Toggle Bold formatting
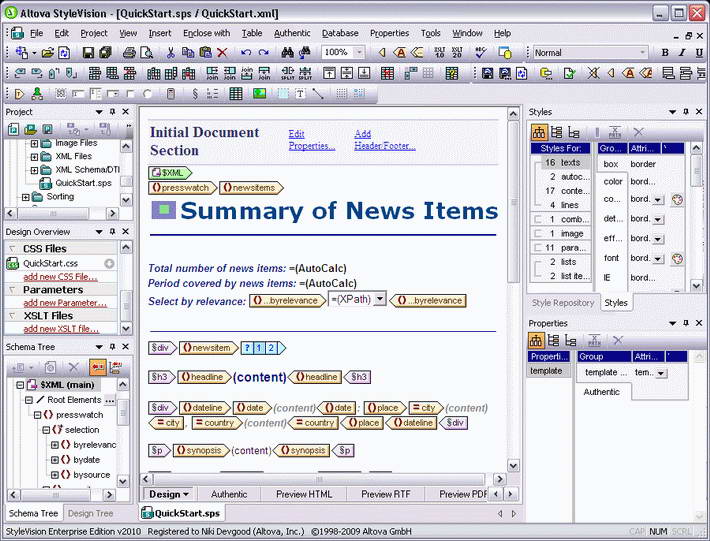Image resolution: width=710 pixels, height=541 pixels. pyautogui.click(x=665, y=53)
